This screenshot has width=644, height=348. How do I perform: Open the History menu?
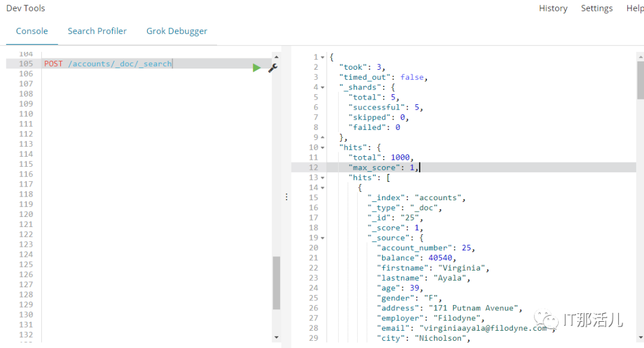click(x=553, y=8)
